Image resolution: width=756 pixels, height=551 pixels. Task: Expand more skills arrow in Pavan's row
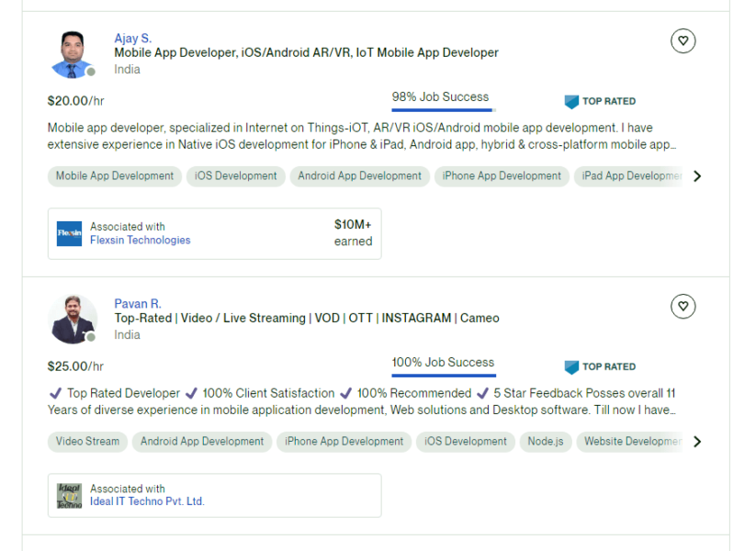pos(697,442)
